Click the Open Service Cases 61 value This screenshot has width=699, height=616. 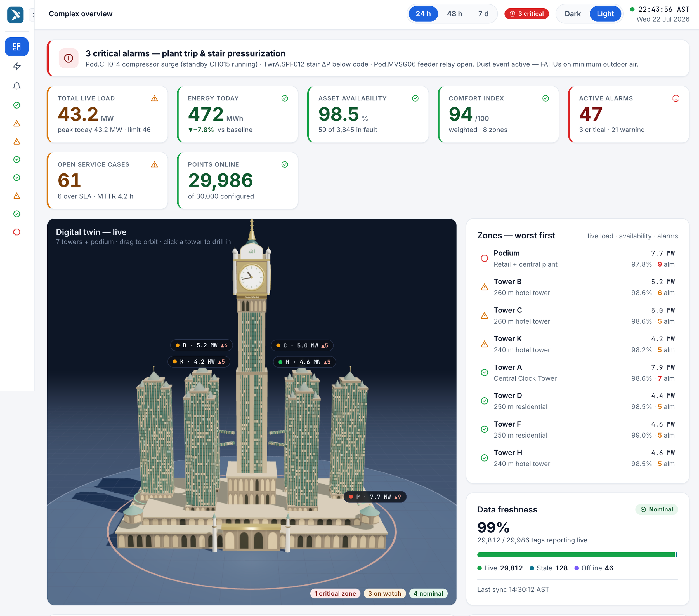[x=69, y=180]
